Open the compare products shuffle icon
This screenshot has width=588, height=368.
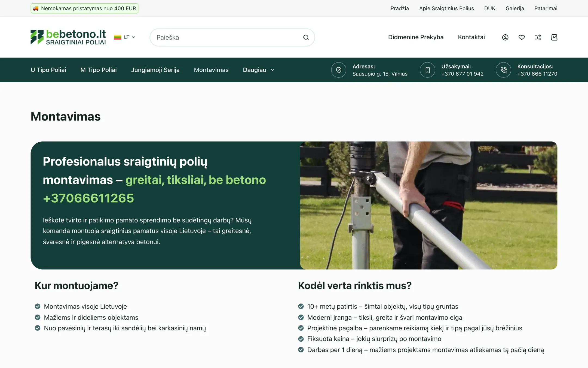click(538, 37)
